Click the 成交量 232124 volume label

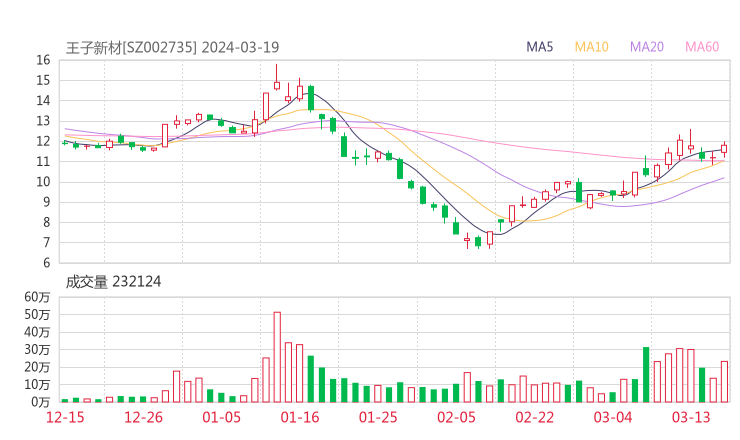tap(113, 282)
